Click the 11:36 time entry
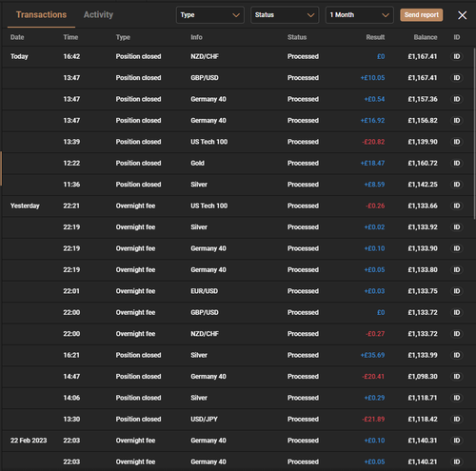The image size is (476, 471). [x=71, y=185]
